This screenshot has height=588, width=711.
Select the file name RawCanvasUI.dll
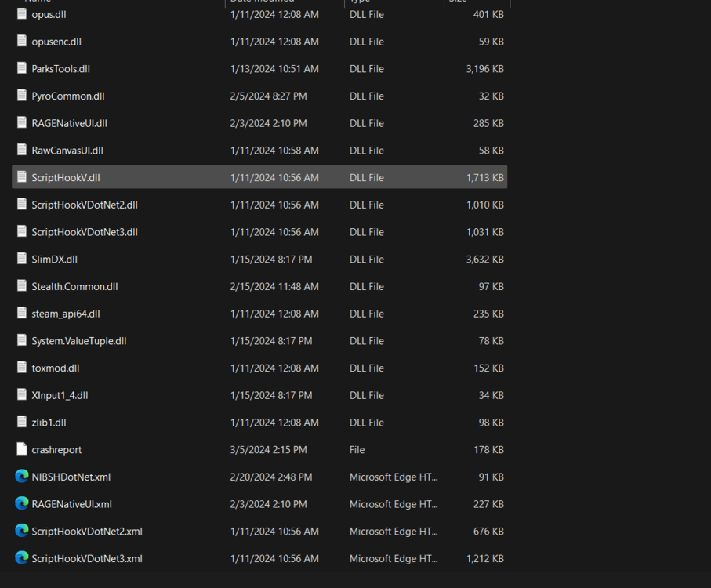67,151
